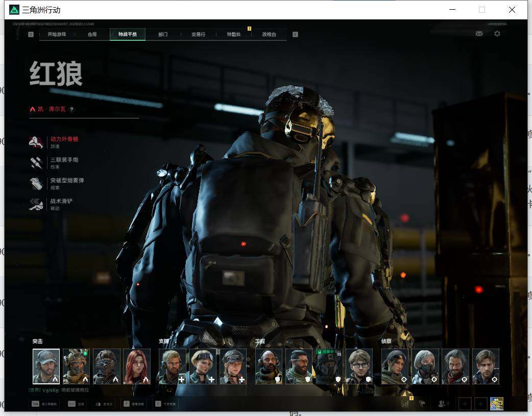The width and height of the screenshot is (532, 416).
Task: Open the 特勤处 tab
Action: point(234,34)
